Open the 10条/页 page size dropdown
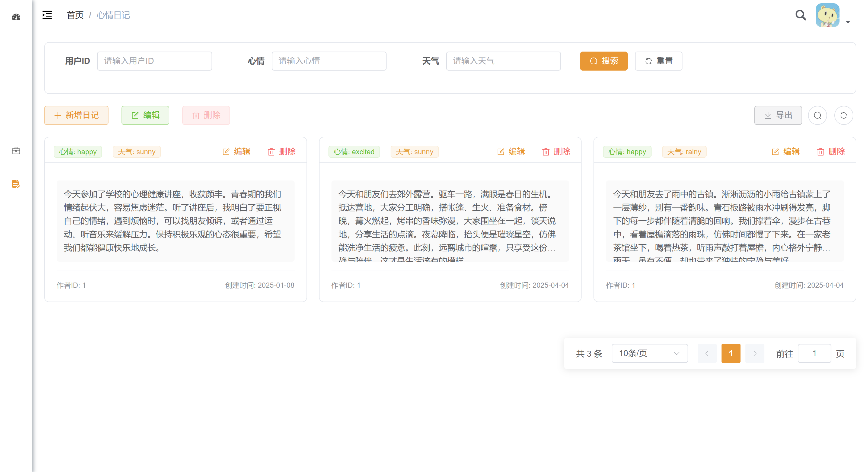Image resolution: width=868 pixels, height=472 pixels. [x=649, y=353]
